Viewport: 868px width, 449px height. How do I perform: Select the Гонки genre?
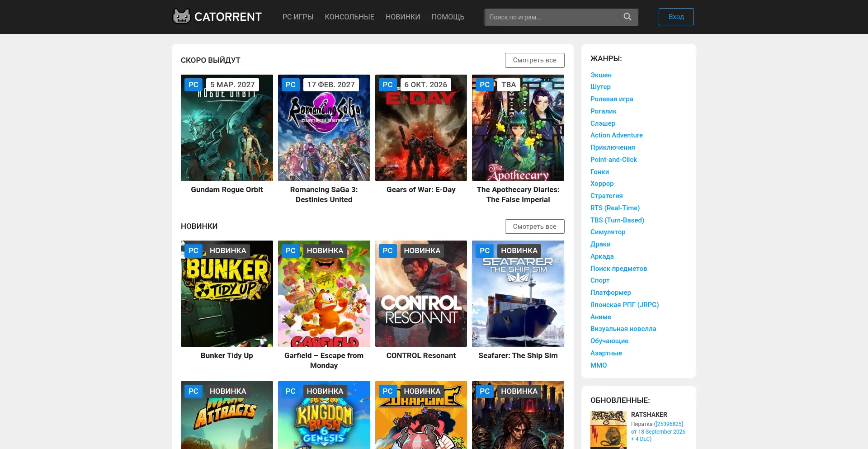click(599, 172)
